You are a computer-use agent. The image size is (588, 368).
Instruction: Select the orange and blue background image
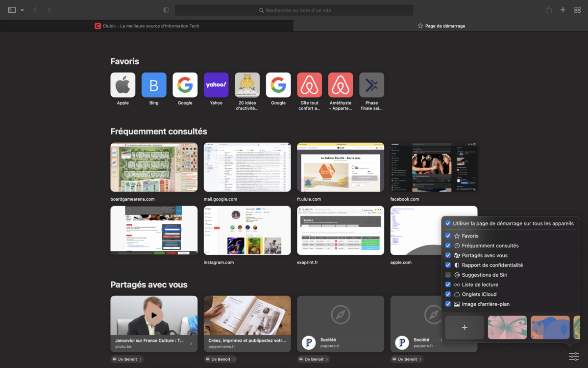pos(550,327)
